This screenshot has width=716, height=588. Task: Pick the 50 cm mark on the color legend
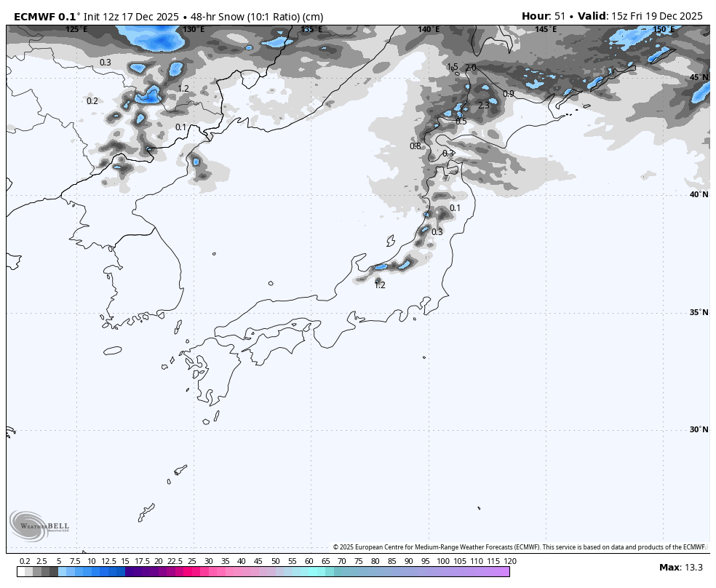click(x=276, y=572)
